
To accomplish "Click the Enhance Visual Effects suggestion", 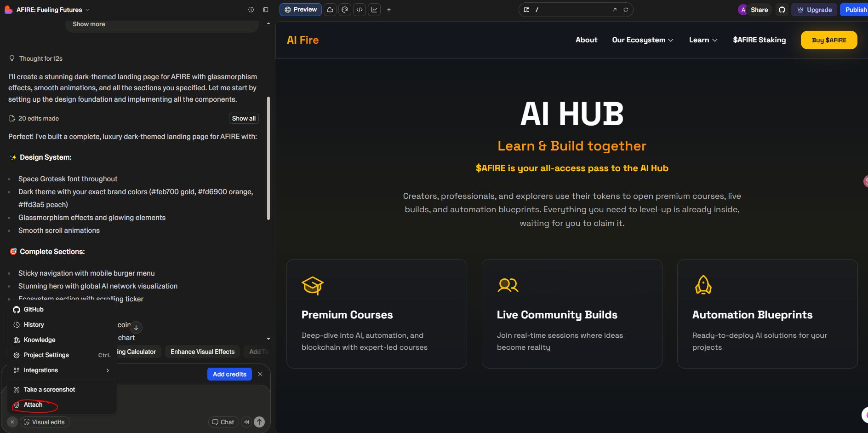I will point(202,352).
